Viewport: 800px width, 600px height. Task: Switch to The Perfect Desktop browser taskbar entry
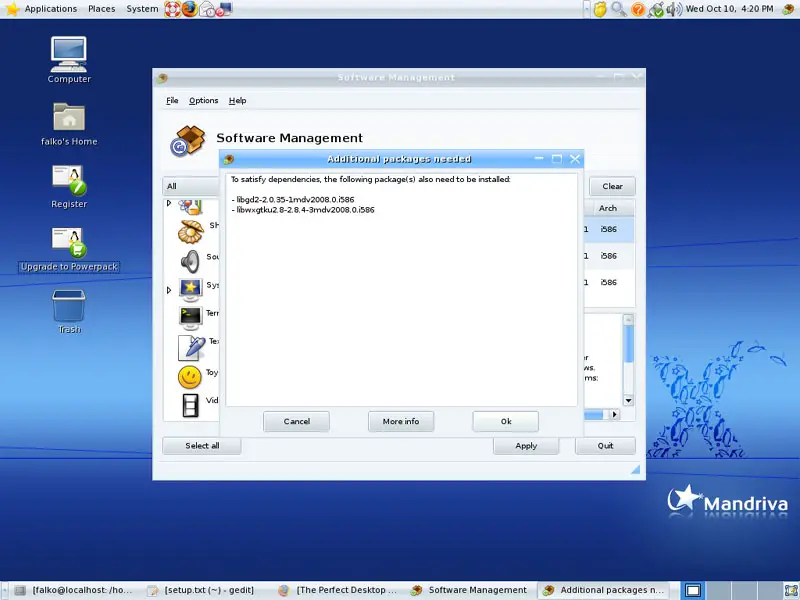click(x=338, y=590)
